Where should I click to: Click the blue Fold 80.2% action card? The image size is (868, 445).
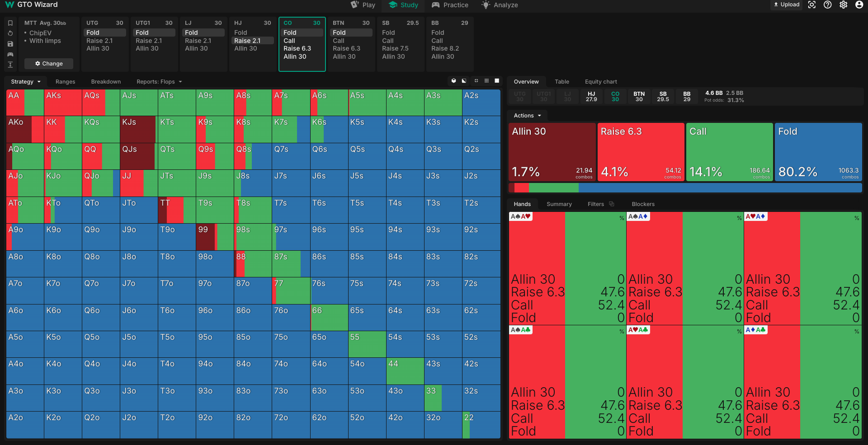point(818,152)
